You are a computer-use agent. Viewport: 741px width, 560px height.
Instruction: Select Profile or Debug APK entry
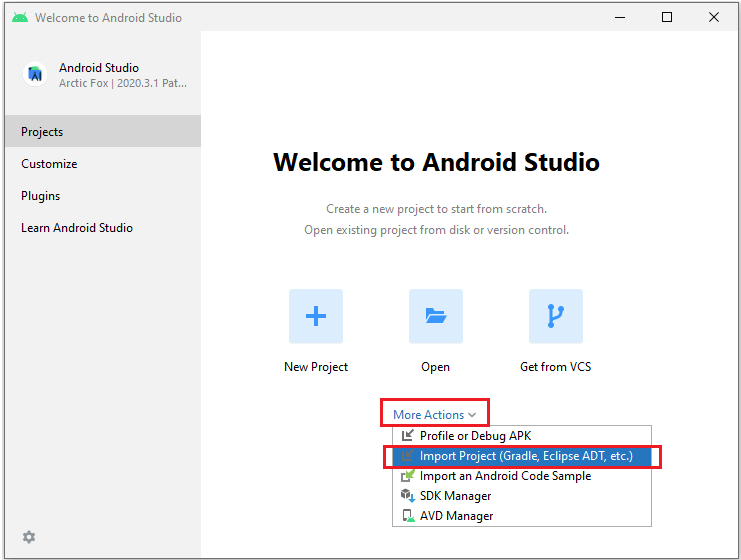coord(475,436)
